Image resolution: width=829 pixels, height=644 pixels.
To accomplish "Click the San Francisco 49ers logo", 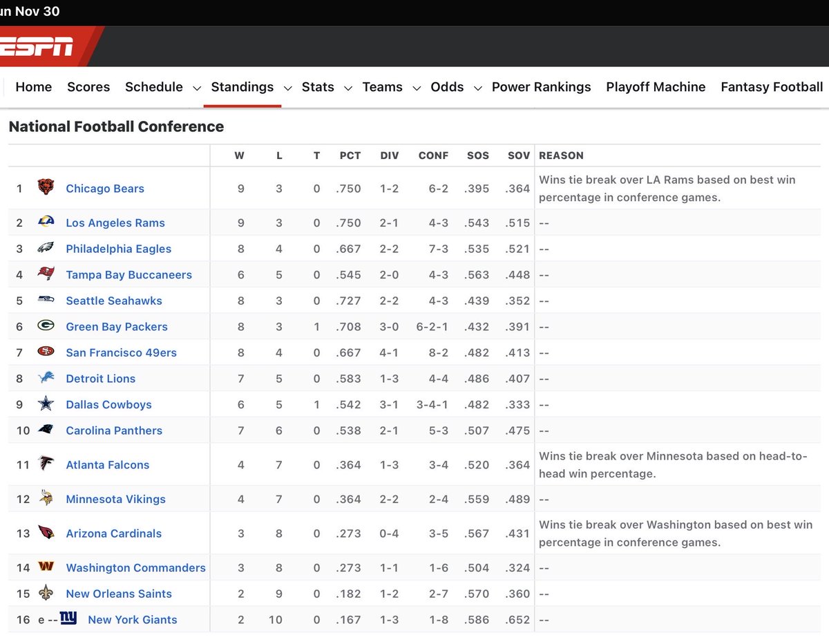I will (46, 352).
